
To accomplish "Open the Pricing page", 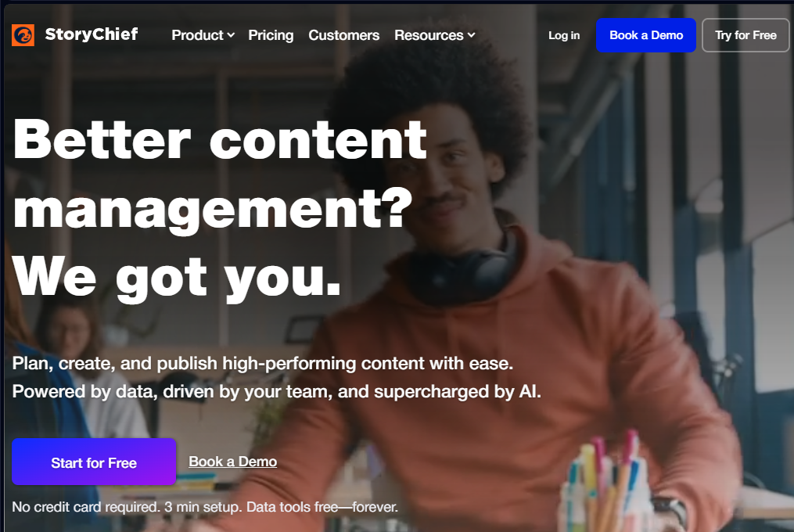I will tap(271, 35).
